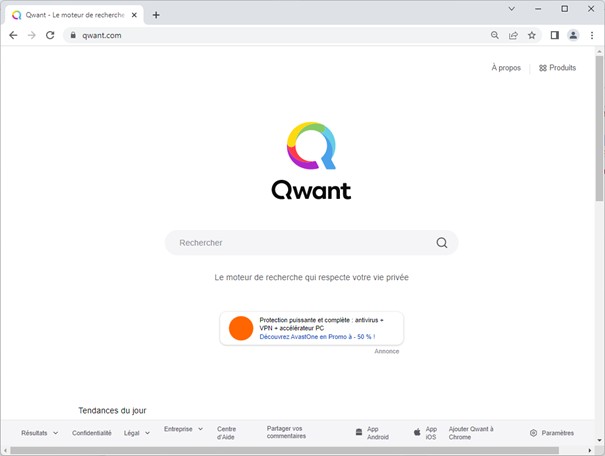
Task: Click the Qwant wordmark
Action: pyautogui.click(x=311, y=190)
